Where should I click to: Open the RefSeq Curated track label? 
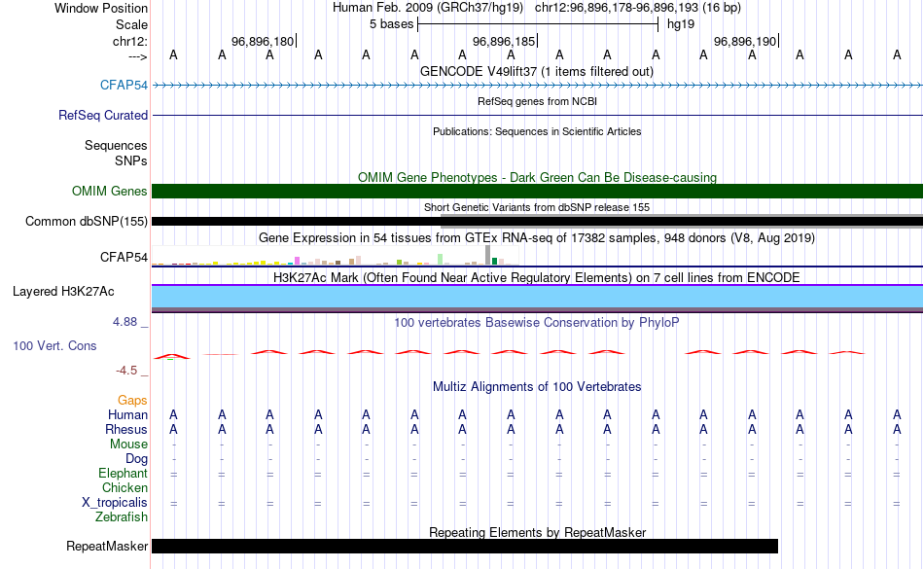[x=102, y=115]
